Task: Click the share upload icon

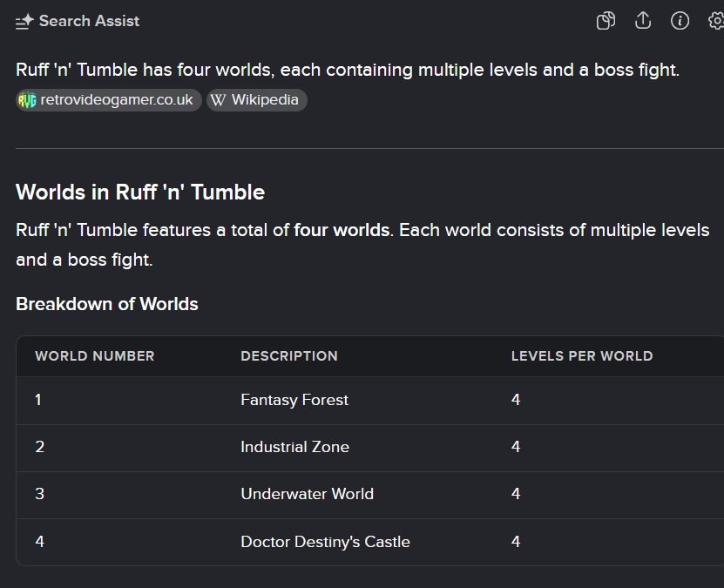Action: 643,21
